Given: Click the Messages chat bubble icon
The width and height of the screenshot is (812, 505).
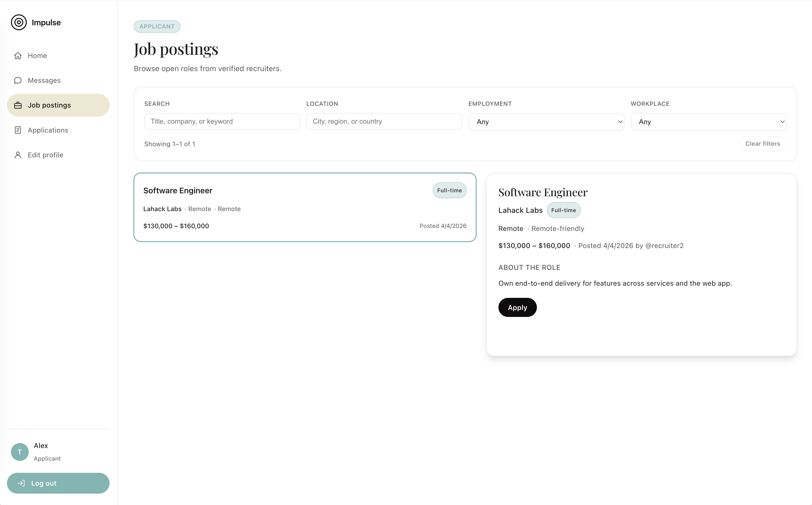Looking at the screenshot, I should click(x=18, y=81).
